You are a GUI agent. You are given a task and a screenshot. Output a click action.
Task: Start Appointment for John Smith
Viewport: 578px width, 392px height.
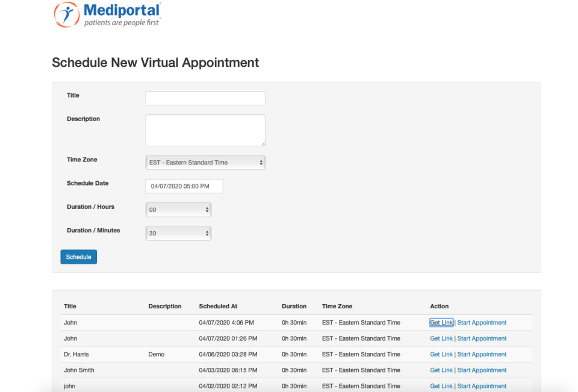(x=481, y=370)
